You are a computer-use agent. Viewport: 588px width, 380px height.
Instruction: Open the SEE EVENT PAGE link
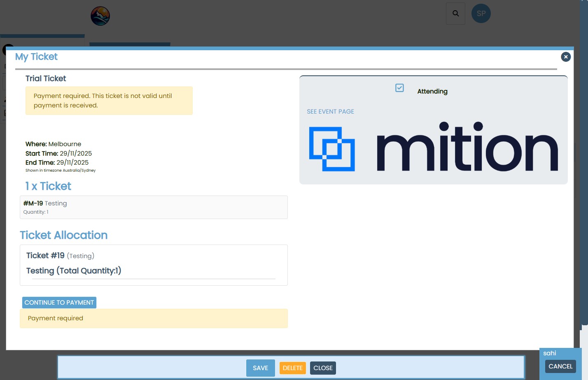(x=330, y=112)
